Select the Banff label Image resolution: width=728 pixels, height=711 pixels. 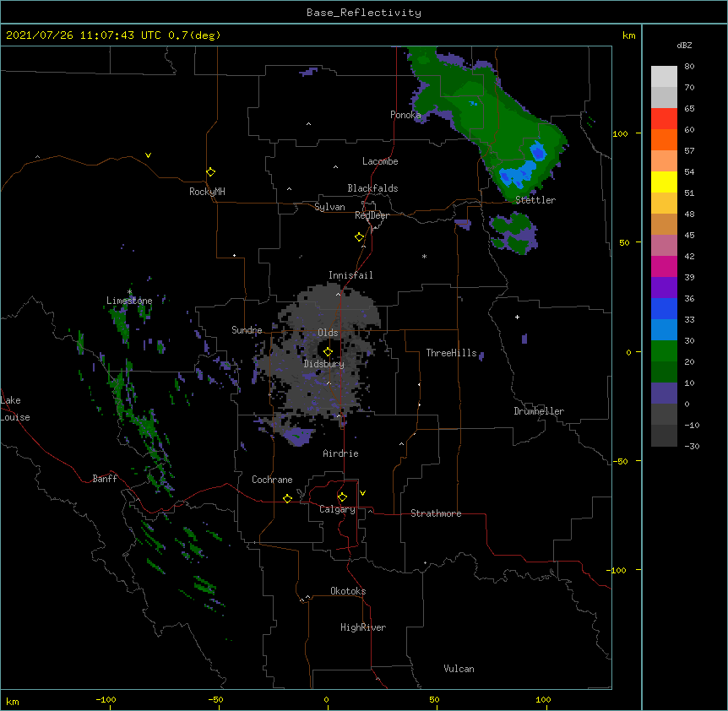(x=105, y=479)
